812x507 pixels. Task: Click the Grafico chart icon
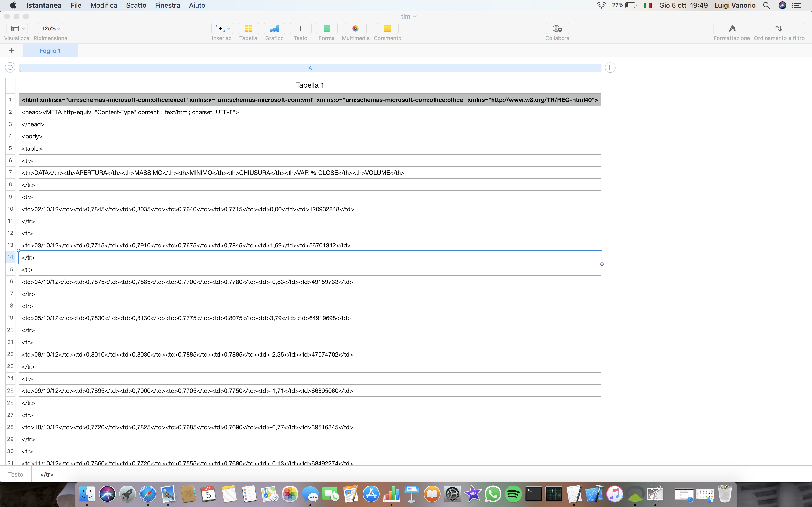point(274,28)
